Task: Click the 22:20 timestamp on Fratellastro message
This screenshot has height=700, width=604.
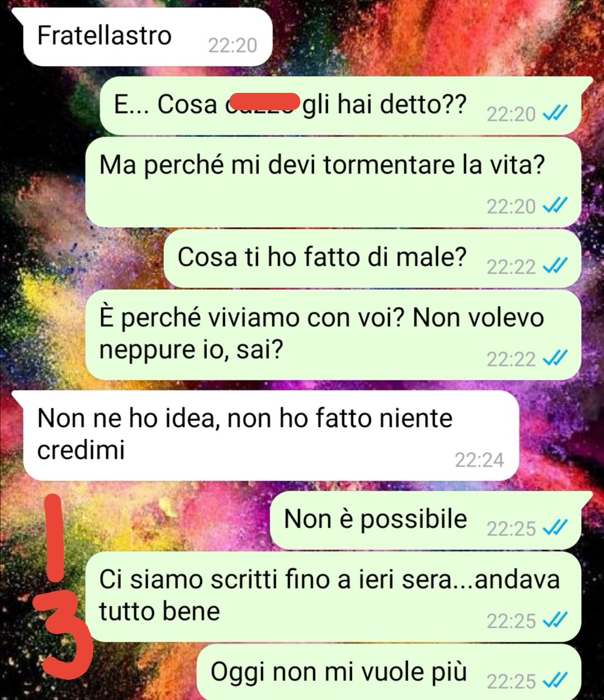Action: [232, 45]
